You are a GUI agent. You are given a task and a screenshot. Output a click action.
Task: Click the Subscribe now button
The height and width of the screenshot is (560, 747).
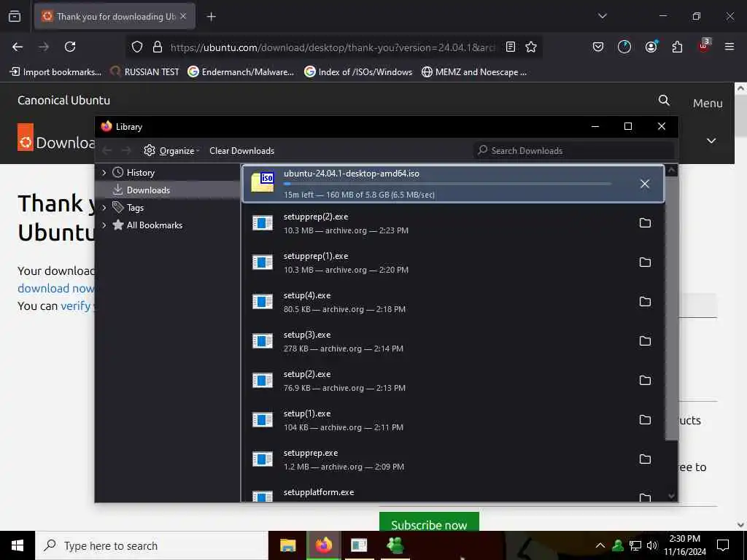429,522
